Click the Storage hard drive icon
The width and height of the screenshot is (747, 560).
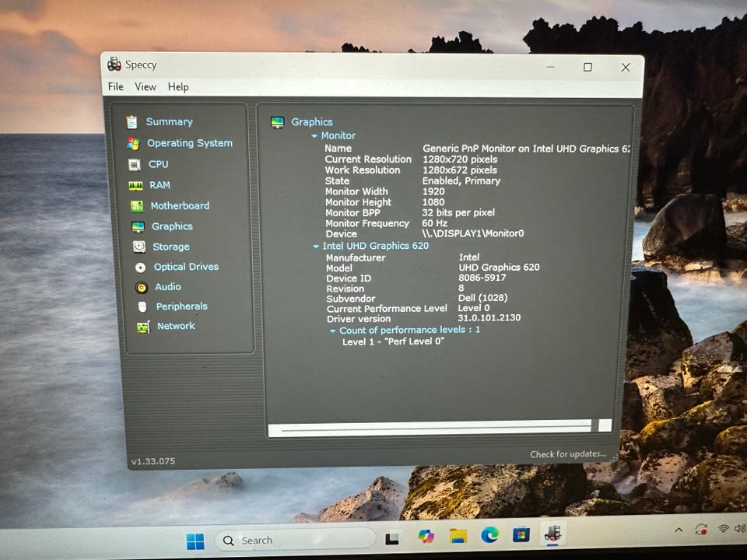click(x=139, y=247)
